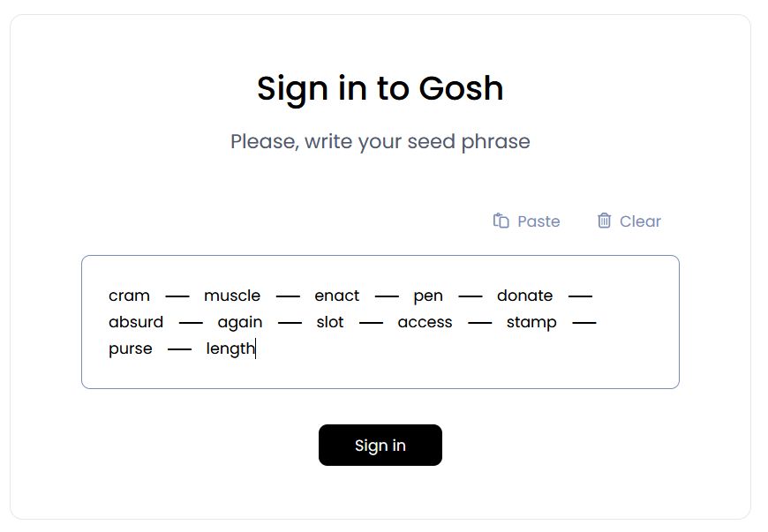Click the "Please, write your seed phrase" subtitle
Viewport: 768px width, 532px height.
[380, 141]
